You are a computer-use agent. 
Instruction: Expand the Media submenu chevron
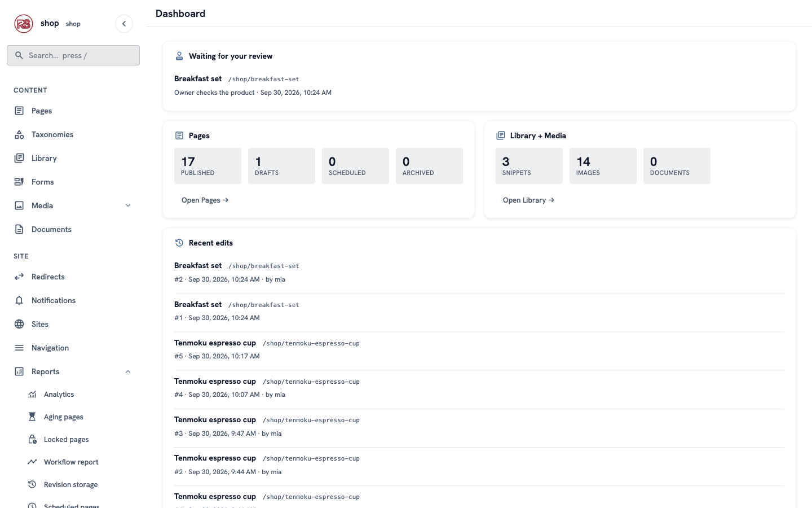(x=128, y=205)
